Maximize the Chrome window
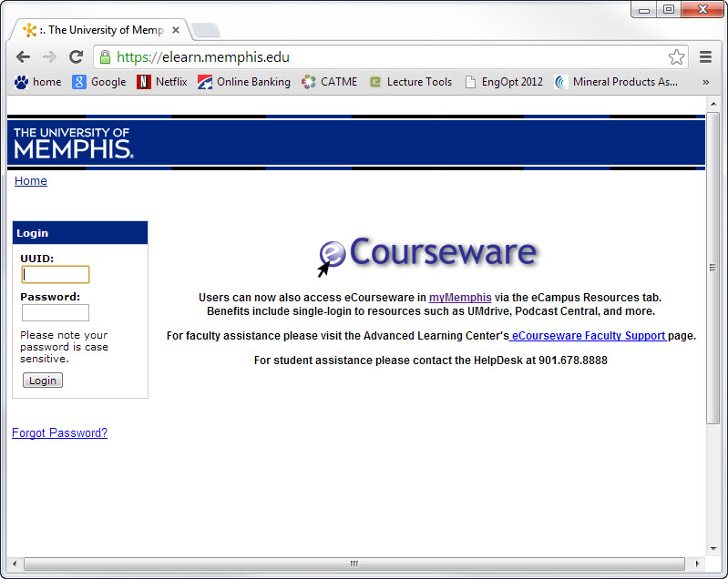 [x=669, y=10]
